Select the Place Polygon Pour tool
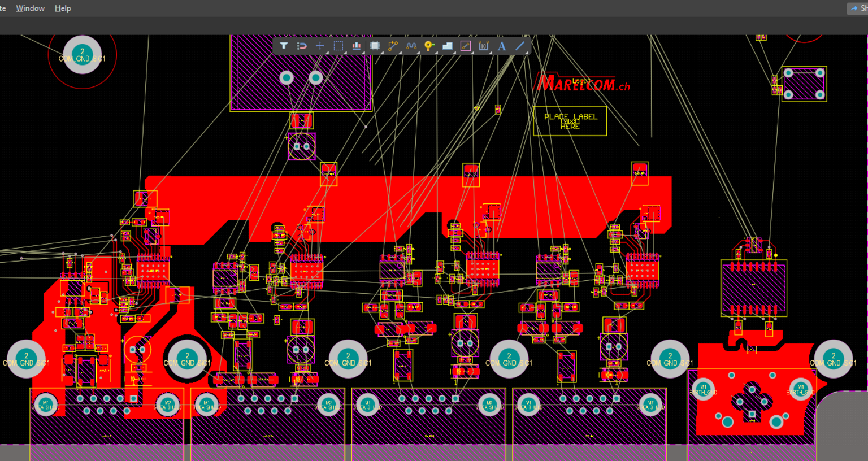Screen dimensions: 868x461 click(447, 46)
